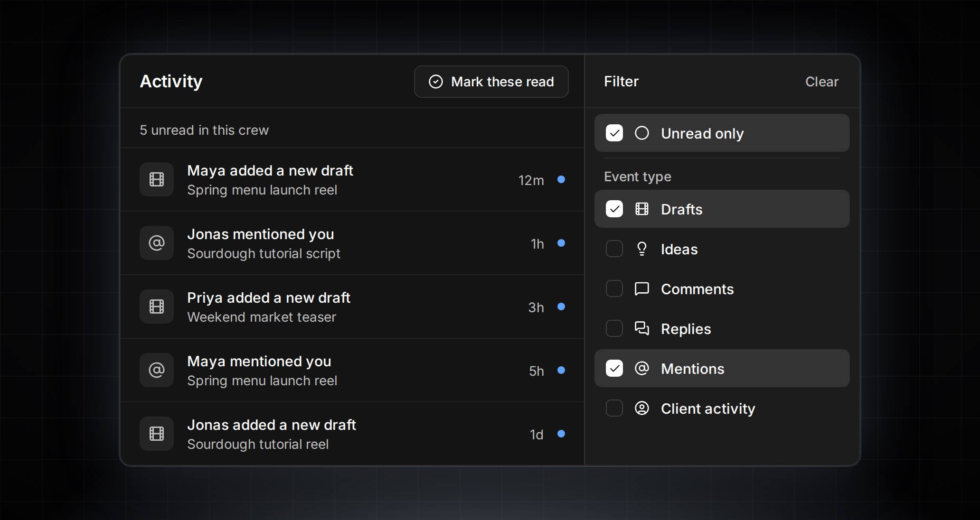Enable the Ideas filter checkbox
This screenshot has height=520, width=980.
614,249
